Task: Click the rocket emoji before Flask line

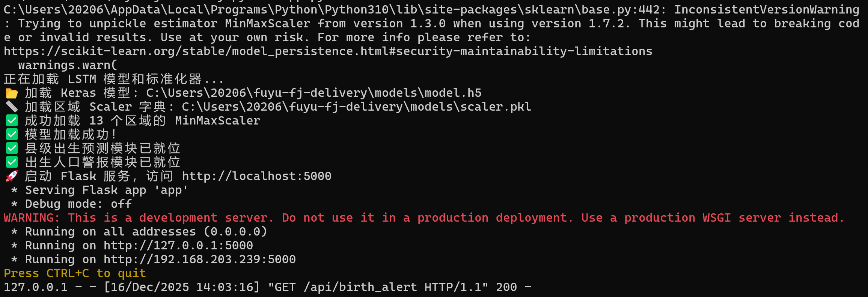Action: coord(12,176)
